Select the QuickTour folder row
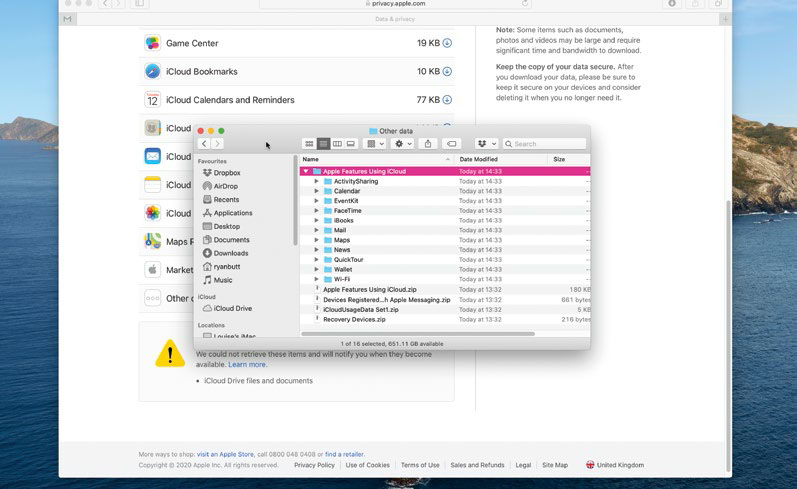This screenshot has width=797, height=489. 445,260
